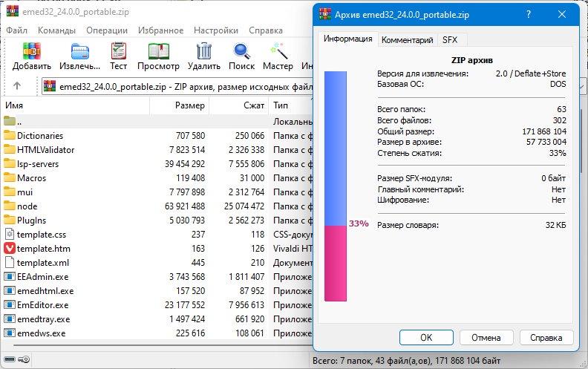The width and height of the screenshot is (588, 369).
Task: Click the node size value 63 921 488
Action: (185, 206)
